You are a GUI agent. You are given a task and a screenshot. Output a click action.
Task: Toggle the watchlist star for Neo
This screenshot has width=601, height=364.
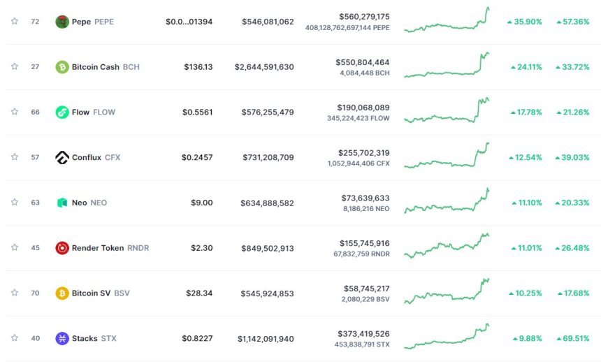15,203
